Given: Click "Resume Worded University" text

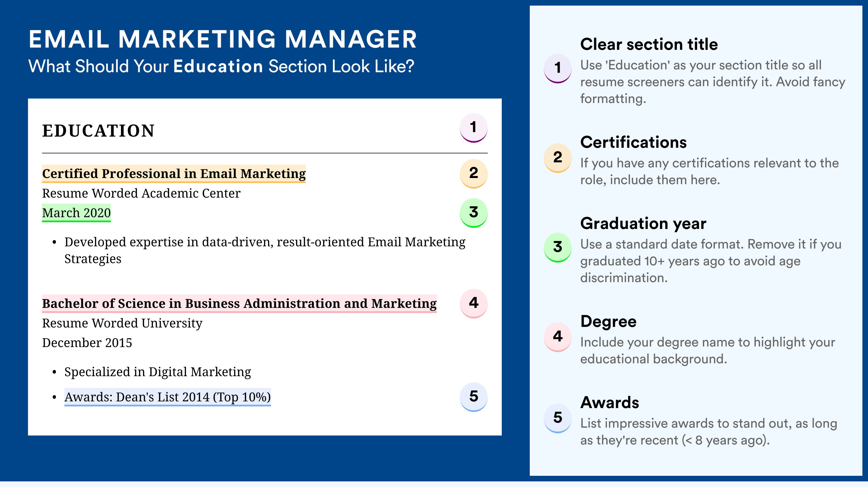Looking at the screenshot, I should (122, 323).
